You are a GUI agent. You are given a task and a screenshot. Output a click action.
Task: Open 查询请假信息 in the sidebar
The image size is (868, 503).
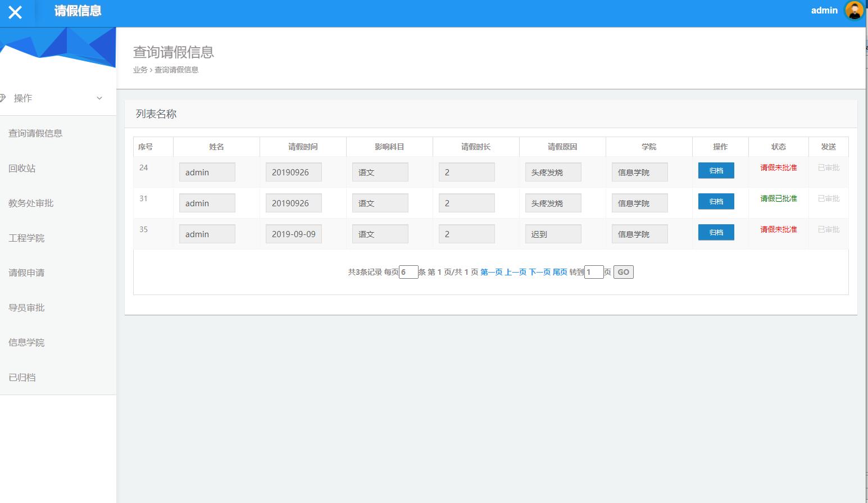(35, 133)
